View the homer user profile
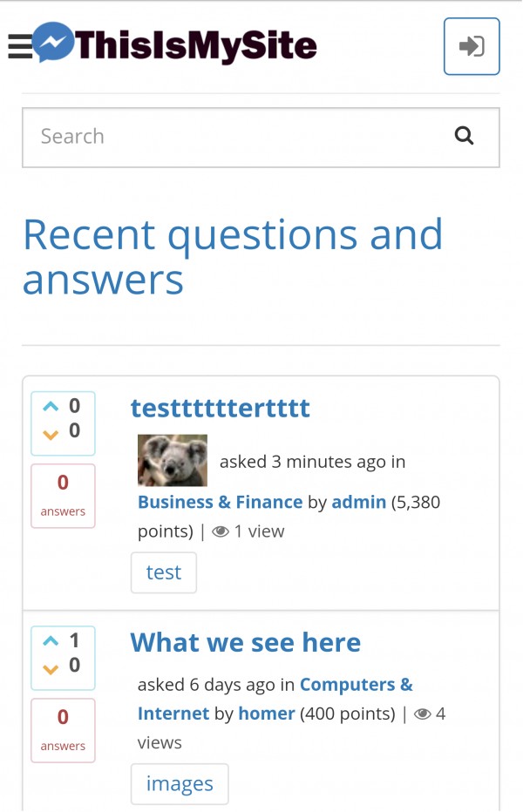This screenshot has height=812, width=523. point(267,714)
